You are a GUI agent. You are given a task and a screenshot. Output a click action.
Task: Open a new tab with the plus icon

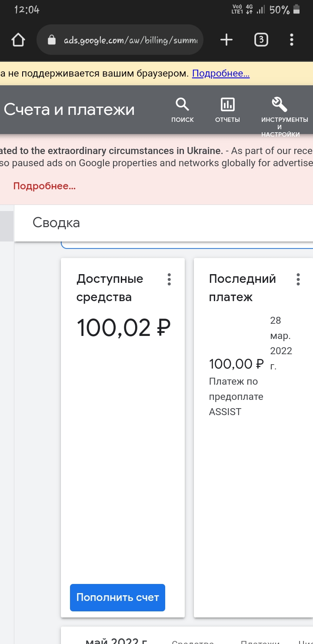tap(226, 40)
